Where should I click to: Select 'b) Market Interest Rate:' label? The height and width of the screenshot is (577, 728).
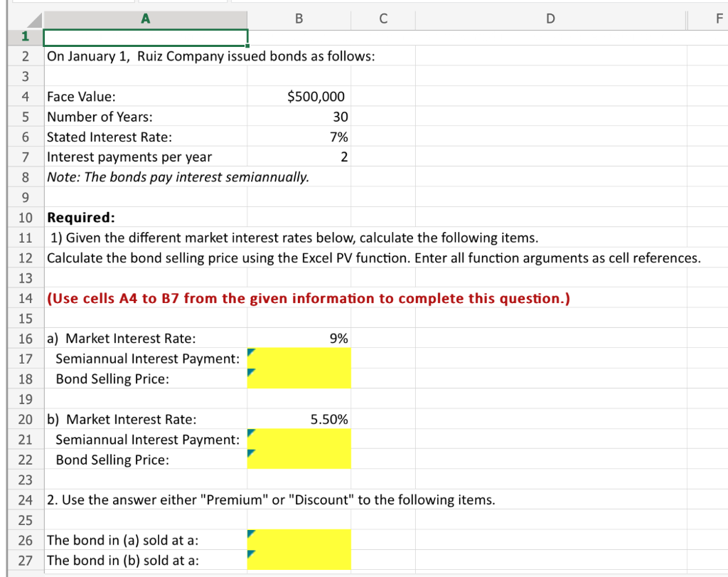tap(145, 419)
